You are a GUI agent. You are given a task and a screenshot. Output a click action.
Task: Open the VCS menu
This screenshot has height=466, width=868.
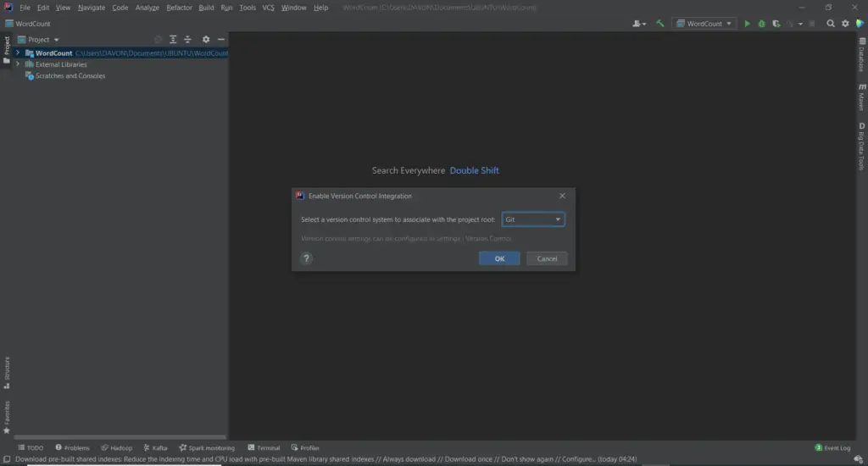click(x=269, y=8)
